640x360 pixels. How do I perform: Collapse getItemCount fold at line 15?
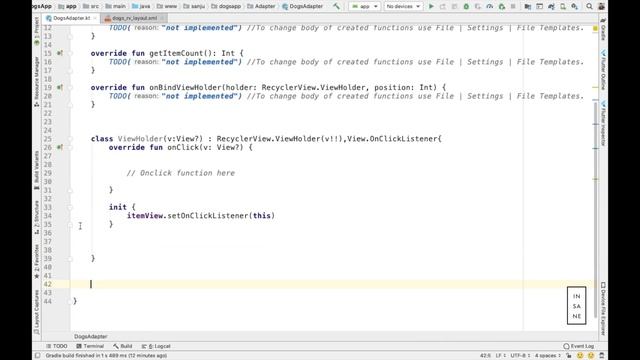[x=70, y=53]
